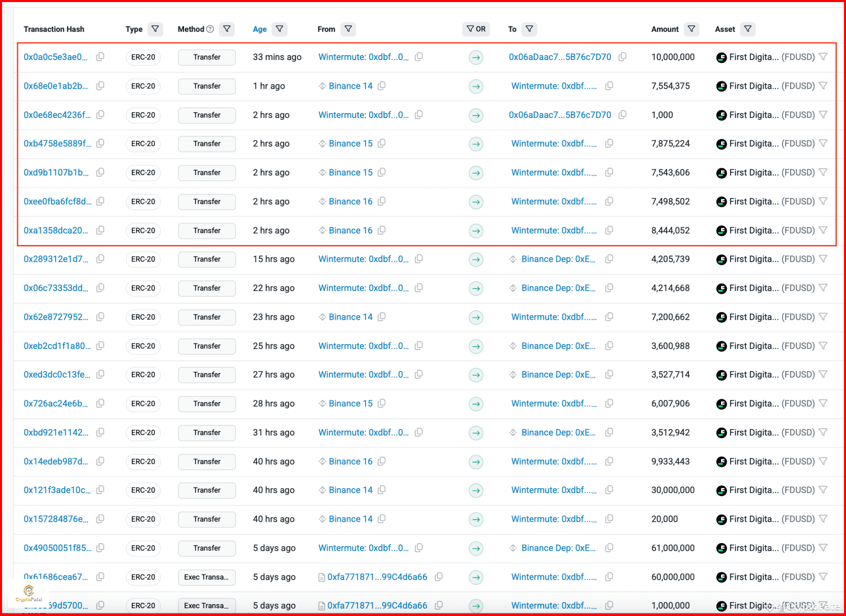Open First Digita... (FDUSD) in 3,512,942 row
846x616 pixels.
772,432
